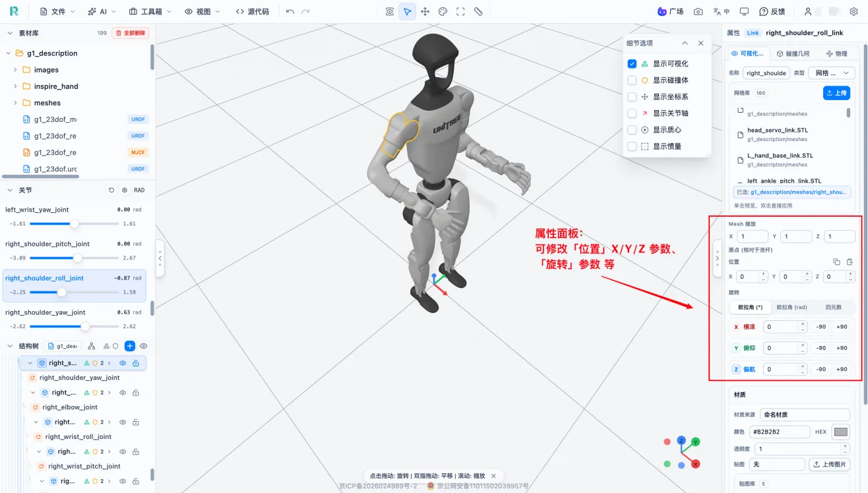Viewport: 868px width, 493px height.
Task: Open the 视图 menu
Action: (202, 11)
